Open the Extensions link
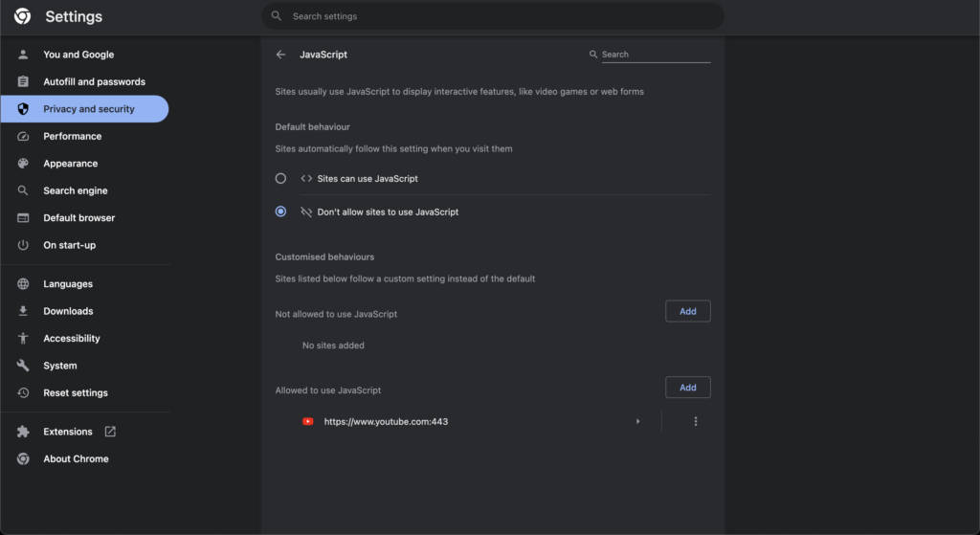Image resolution: width=980 pixels, height=535 pixels. click(84, 432)
